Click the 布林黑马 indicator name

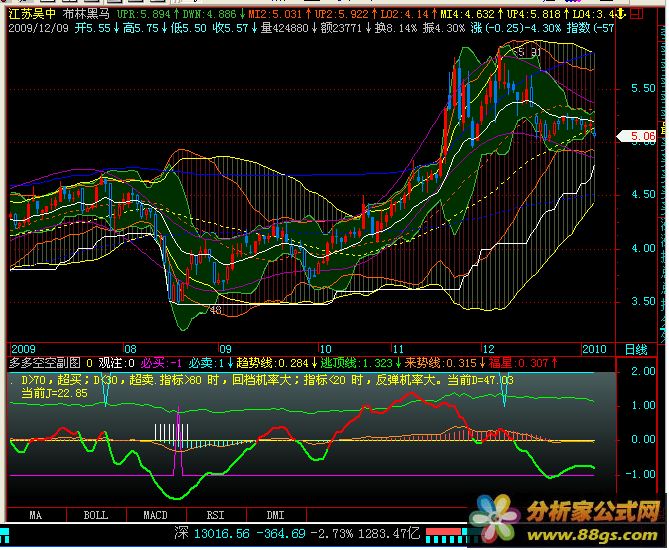coord(86,17)
